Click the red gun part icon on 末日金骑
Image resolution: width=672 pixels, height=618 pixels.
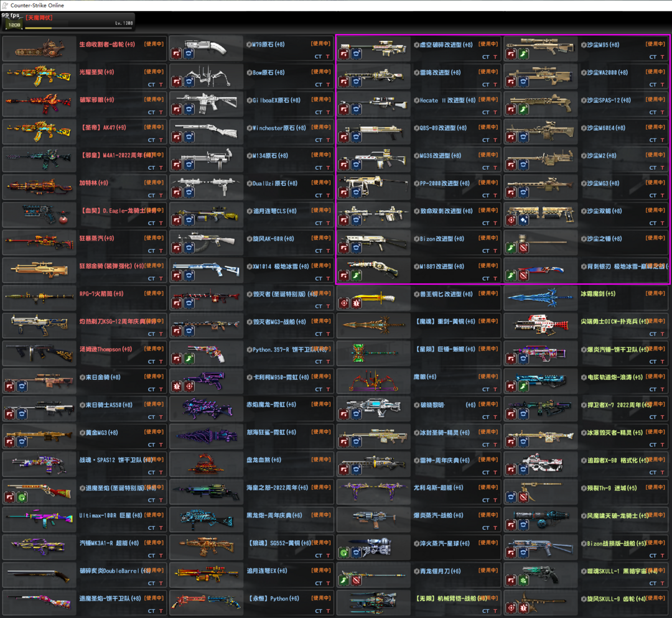point(9,386)
